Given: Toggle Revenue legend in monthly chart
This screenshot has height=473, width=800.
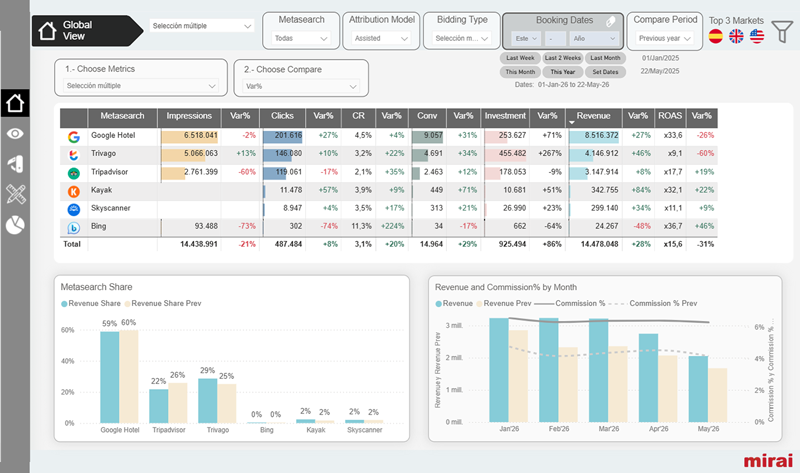Looking at the screenshot, I should [454, 303].
